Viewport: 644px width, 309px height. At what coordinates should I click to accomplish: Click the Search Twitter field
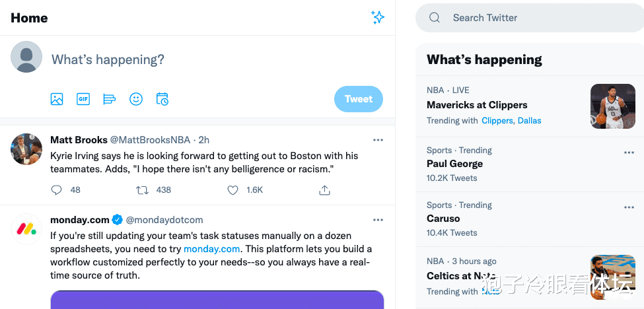tap(528, 18)
